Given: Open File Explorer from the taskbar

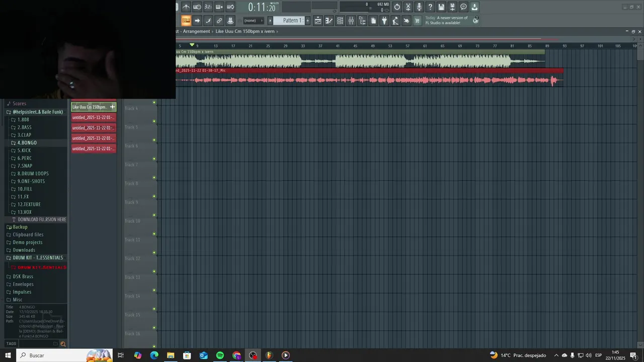Looking at the screenshot, I should coord(171,355).
